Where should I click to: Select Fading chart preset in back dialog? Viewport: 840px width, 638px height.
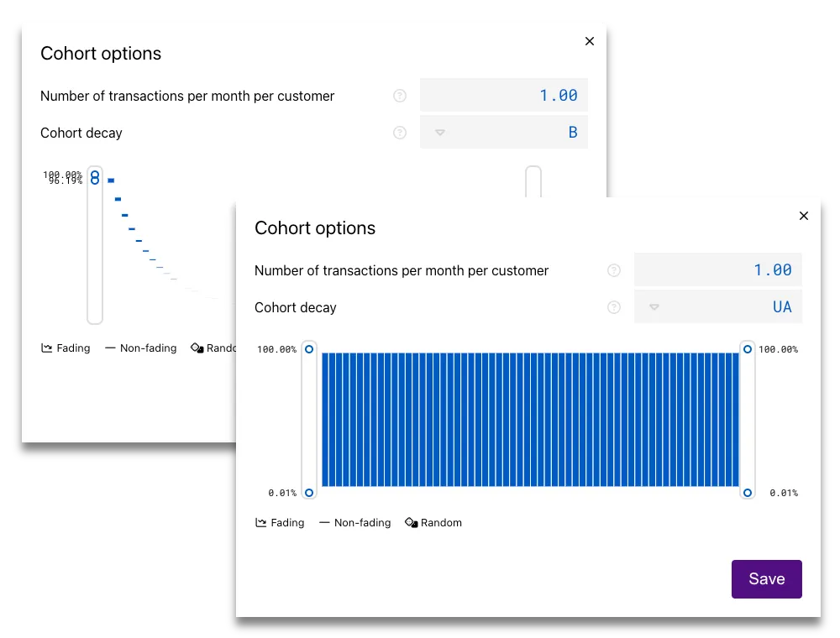pyautogui.click(x=66, y=348)
